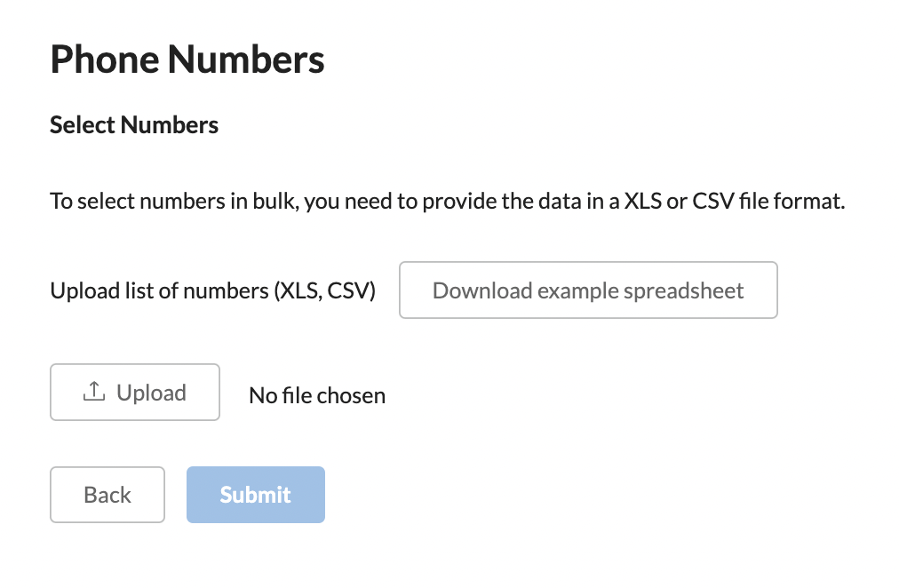Image resolution: width=899 pixels, height=588 pixels.
Task: Select the 'Phone Numbers' page heading
Action: (187, 60)
